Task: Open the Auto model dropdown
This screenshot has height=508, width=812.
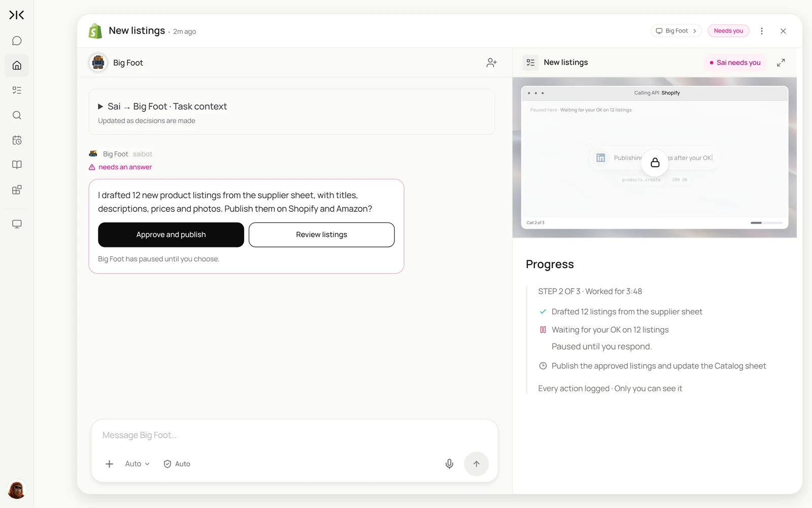Action: [x=137, y=464]
